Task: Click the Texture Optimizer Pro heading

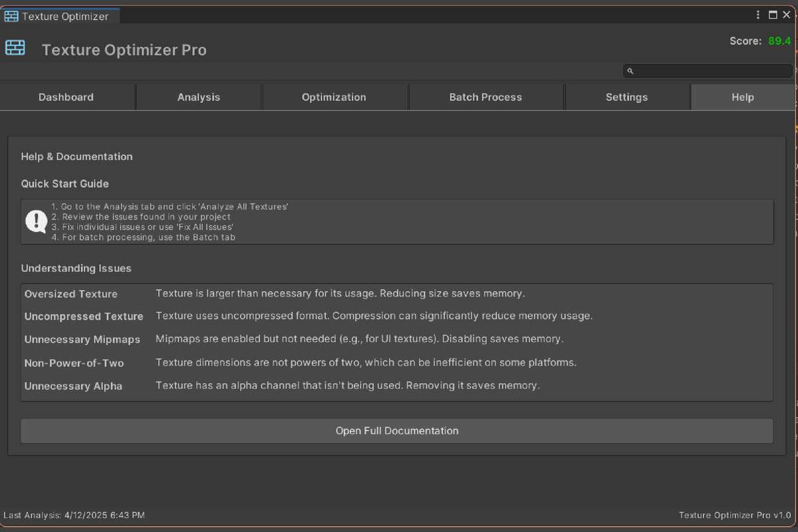Action: 124,50
